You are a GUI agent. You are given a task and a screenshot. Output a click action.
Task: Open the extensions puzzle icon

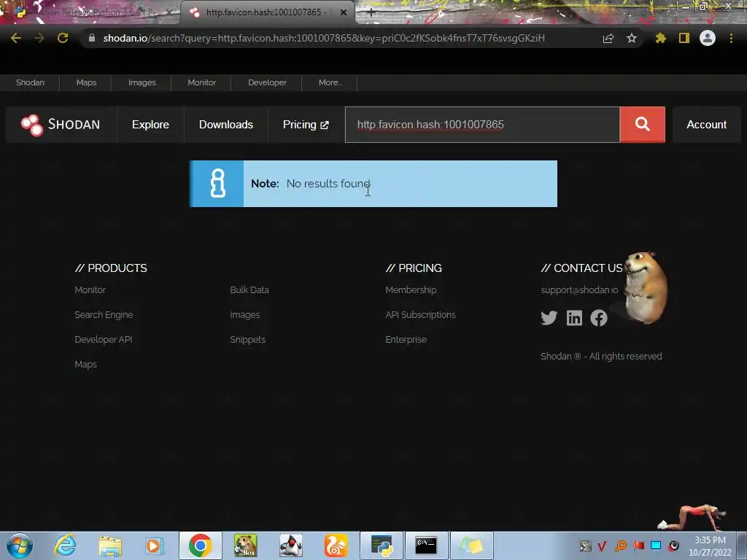(660, 38)
